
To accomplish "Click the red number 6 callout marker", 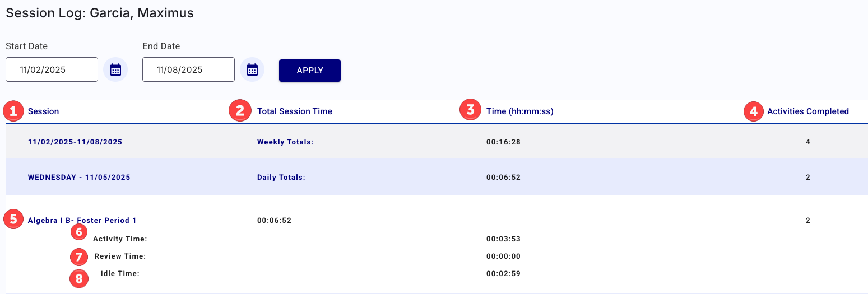I will (80, 231).
